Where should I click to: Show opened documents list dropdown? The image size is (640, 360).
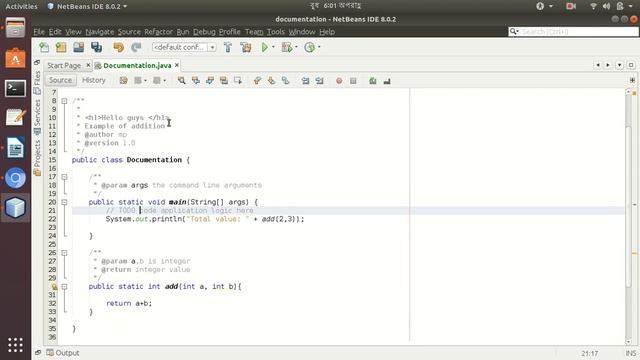619,65
